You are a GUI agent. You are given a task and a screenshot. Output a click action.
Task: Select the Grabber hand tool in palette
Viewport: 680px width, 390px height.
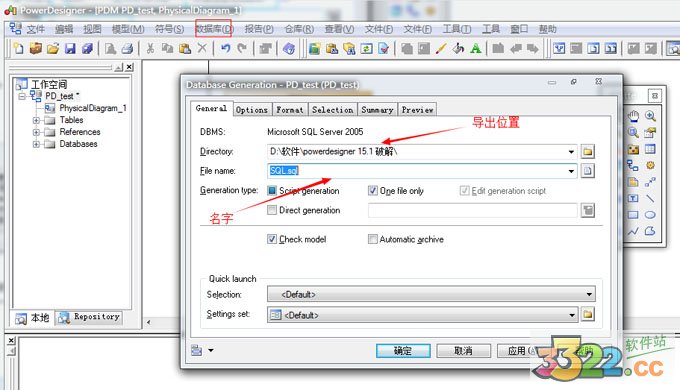[633, 116]
